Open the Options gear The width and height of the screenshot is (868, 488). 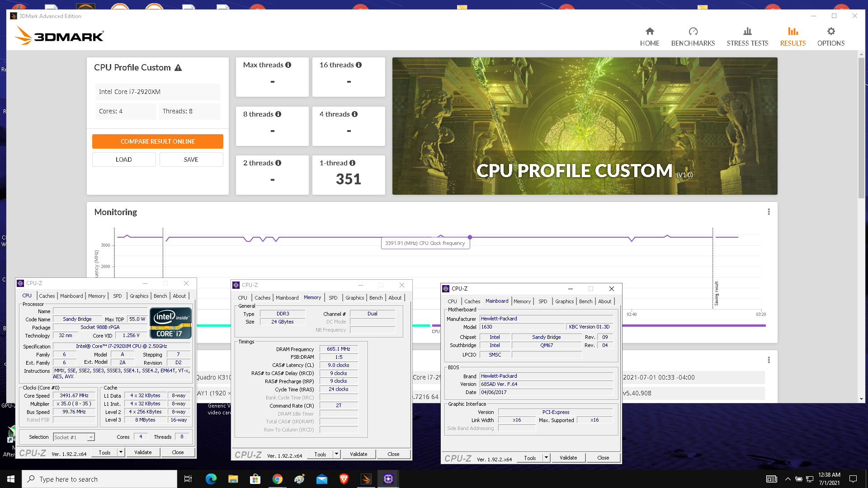pyautogui.click(x=831, y=37)
